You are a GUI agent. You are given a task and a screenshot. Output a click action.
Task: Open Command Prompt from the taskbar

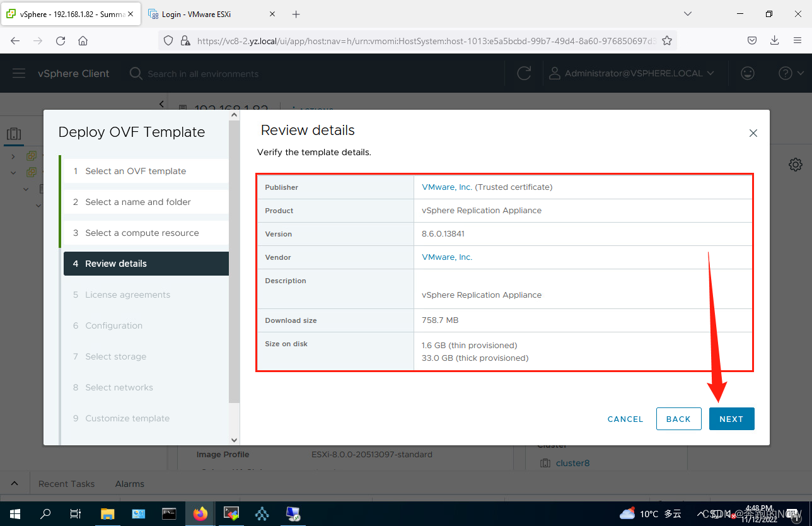click(x=169, y=513)
